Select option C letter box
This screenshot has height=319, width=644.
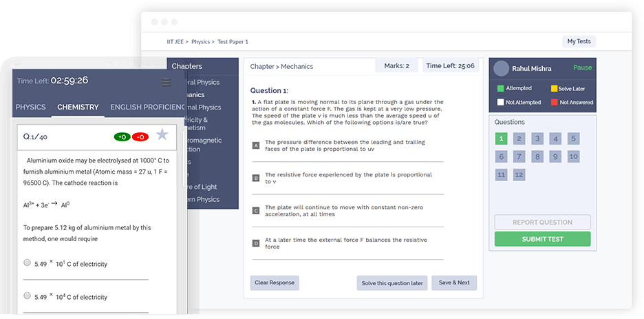[x=256, y=210]
